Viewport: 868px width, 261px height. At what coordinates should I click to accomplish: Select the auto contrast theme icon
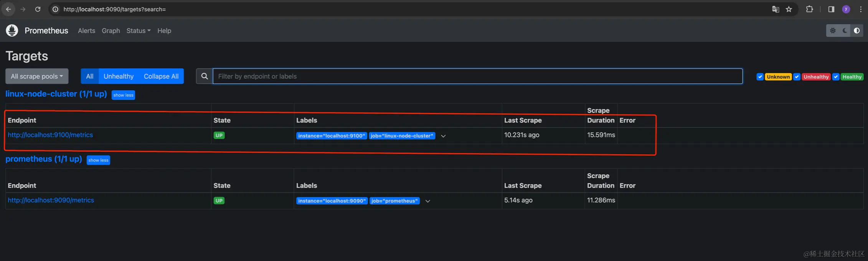click(x=856, y=31)
